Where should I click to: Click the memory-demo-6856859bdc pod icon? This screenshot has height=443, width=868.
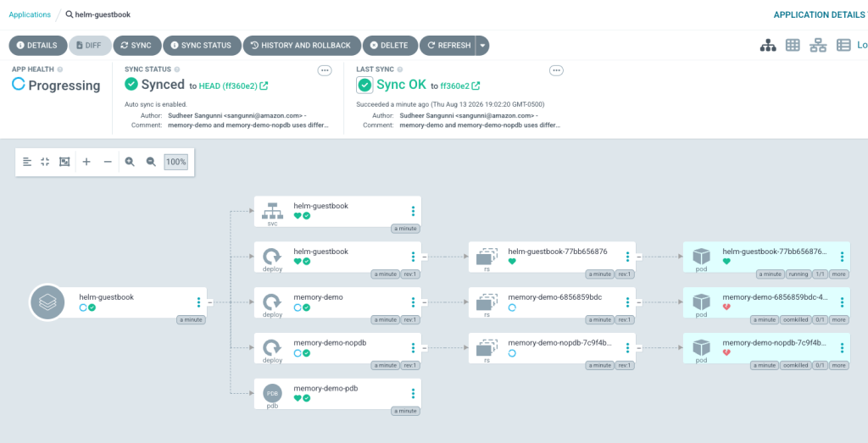701,302
